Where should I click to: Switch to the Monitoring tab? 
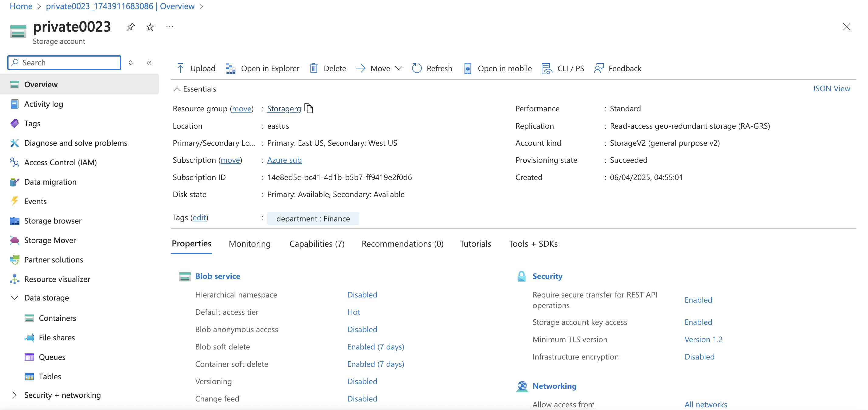point(249,244)
